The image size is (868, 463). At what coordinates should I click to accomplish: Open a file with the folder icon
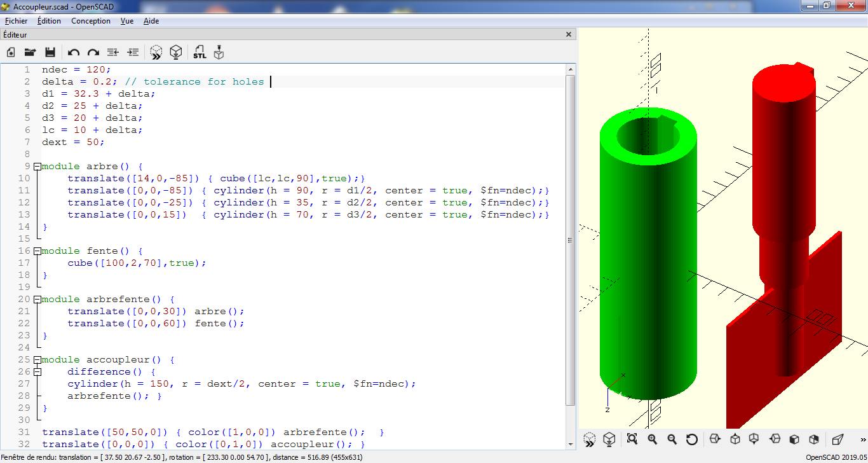pyautogui.click(x=30, y=52)
